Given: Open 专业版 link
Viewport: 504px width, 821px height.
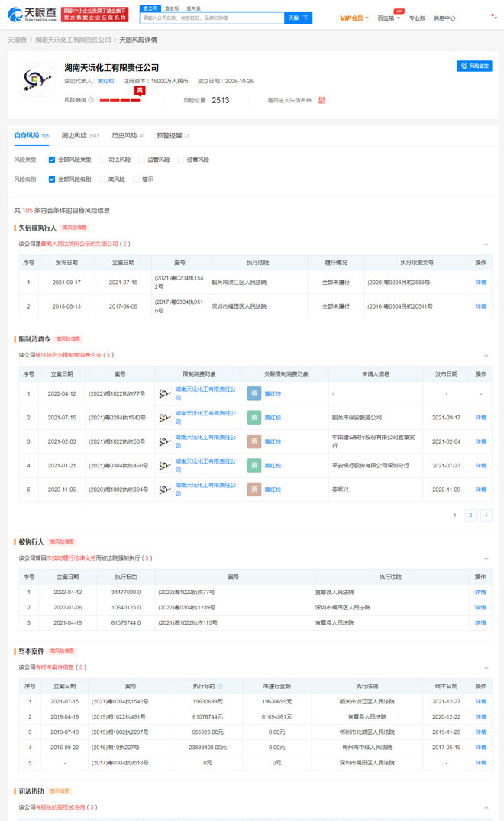Looking at the screenshot, I should 417,18.
